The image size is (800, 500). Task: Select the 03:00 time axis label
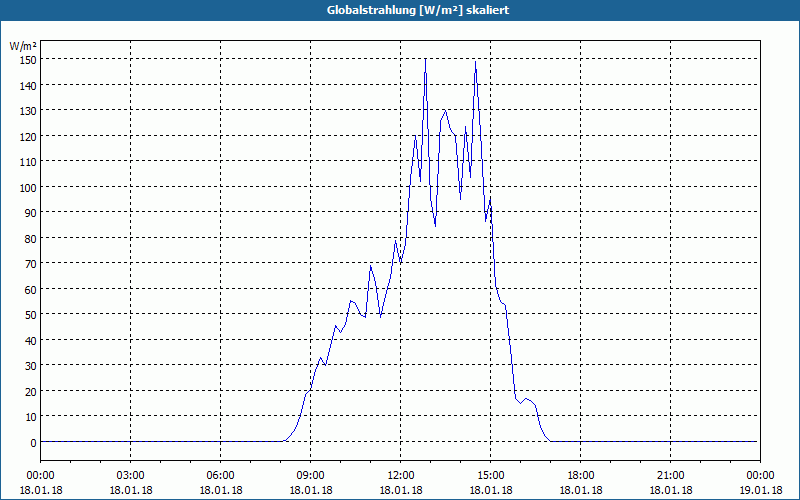click(131, 476)
